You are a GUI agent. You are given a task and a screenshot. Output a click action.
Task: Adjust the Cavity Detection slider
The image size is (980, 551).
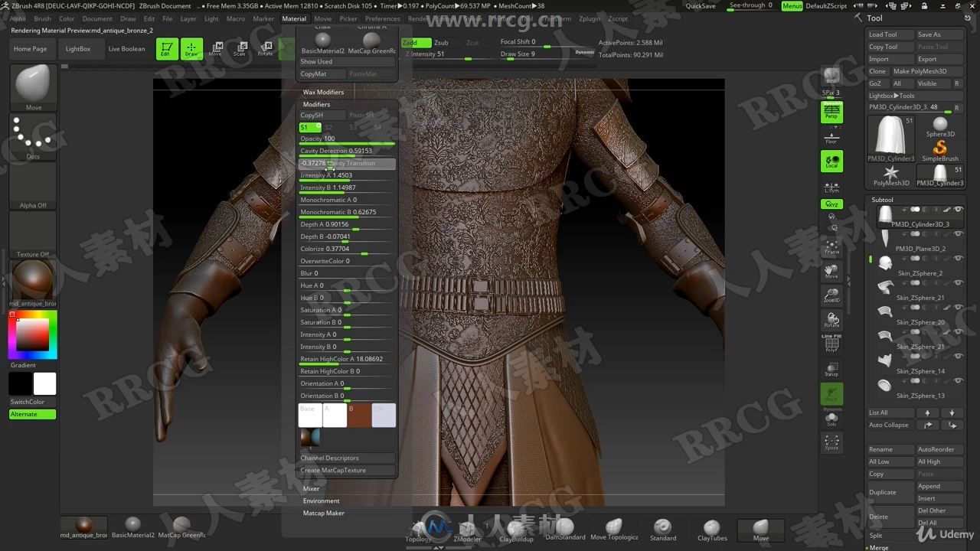[347, 151]
